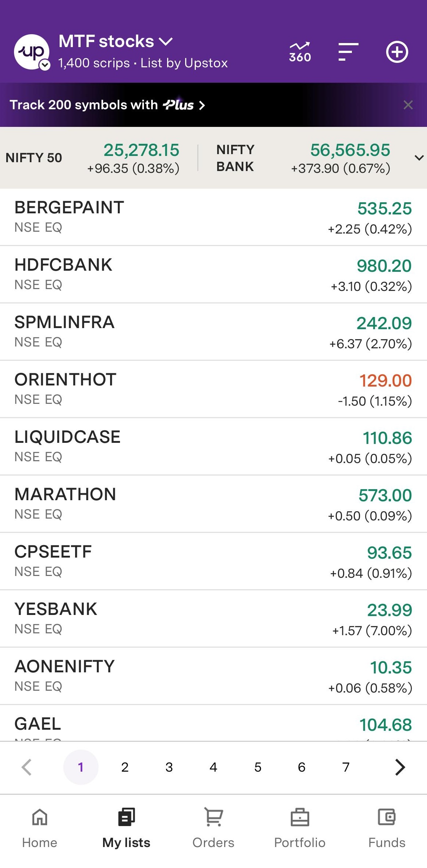
Task: Tap the add symbol plus icon
Action: pos(397,52)
